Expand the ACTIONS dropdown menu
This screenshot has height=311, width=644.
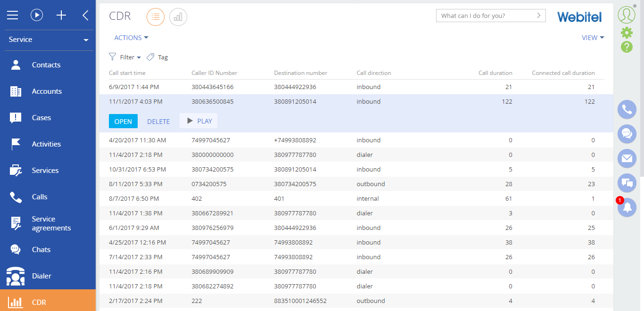point(132,38)
